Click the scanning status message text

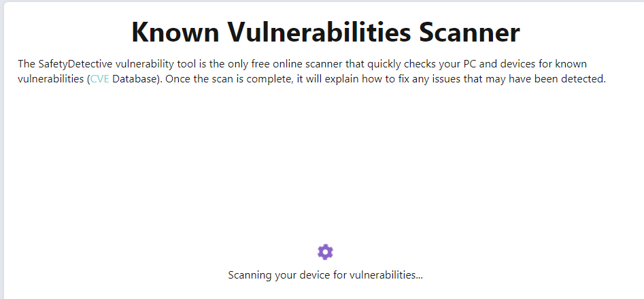(325, 274)
